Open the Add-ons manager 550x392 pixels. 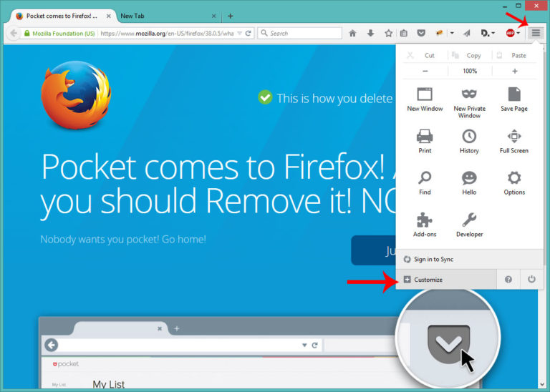[425, 225]
